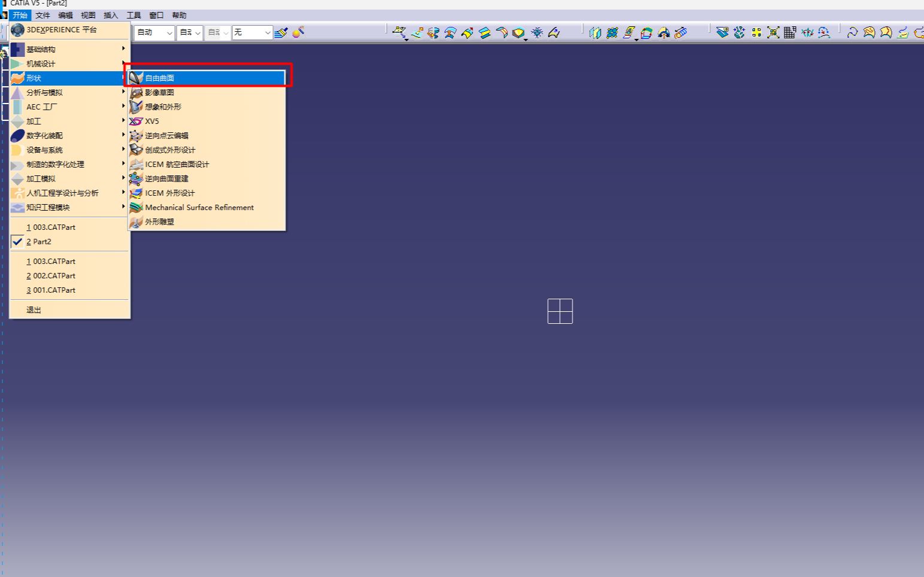This screenshot has width=924, height=577.
Task: Click the paintbrush format painter icon
Action: [281, 32]
